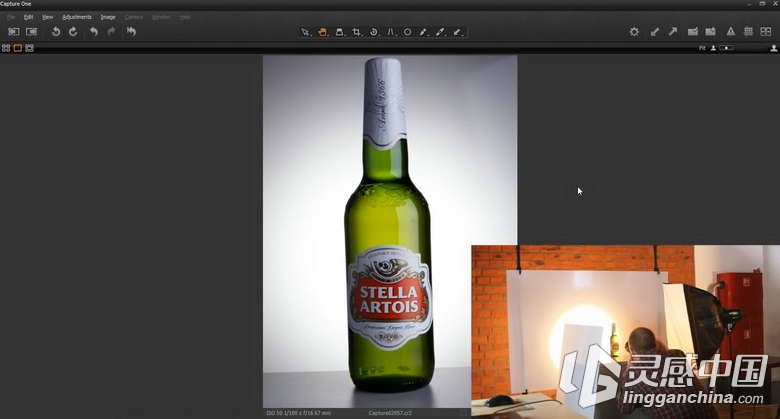Open the Edit menu

(x=28, y=17)
